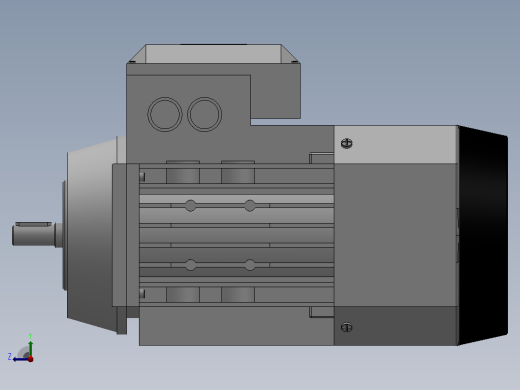This screenshot has height=390, width=520.
Task: Pick the keyway on the shaft
Action: click(33, 224)
